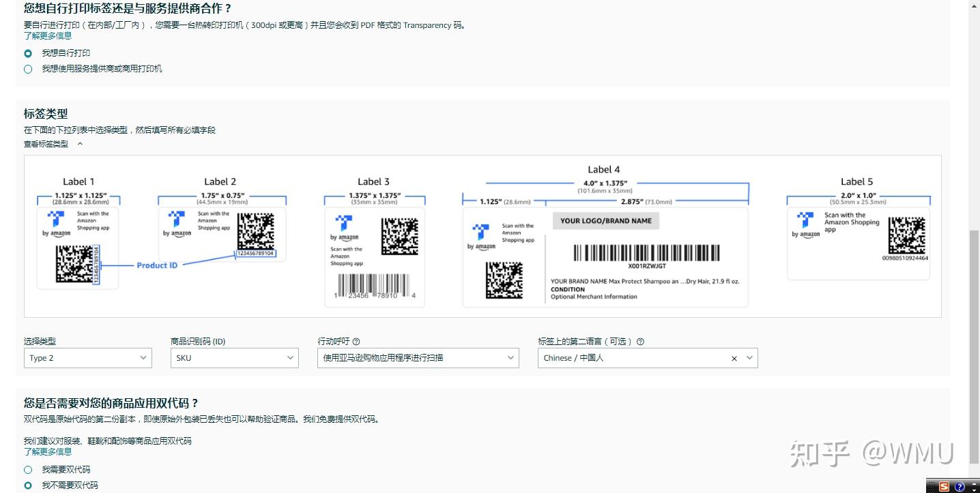980x493 pixels.
Task: Open the first 了解更多信息 link
Action: point(47,35)
